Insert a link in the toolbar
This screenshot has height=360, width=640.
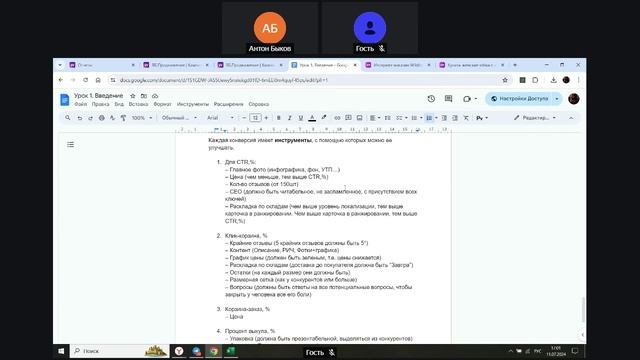337,118
